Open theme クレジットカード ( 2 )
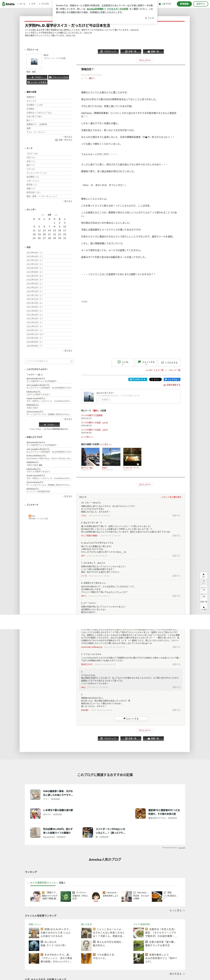Image resolution: width=210 pixels, height=980 pixels. click(37, 173)
